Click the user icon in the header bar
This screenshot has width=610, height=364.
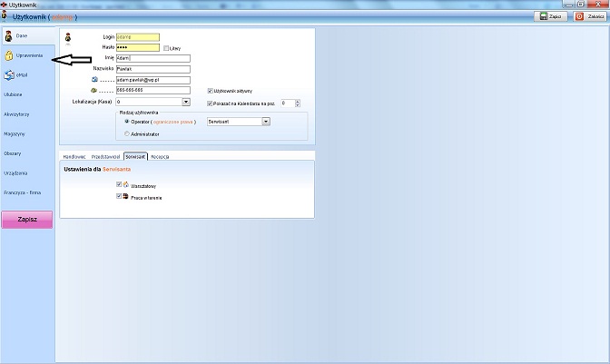point(5,15)
